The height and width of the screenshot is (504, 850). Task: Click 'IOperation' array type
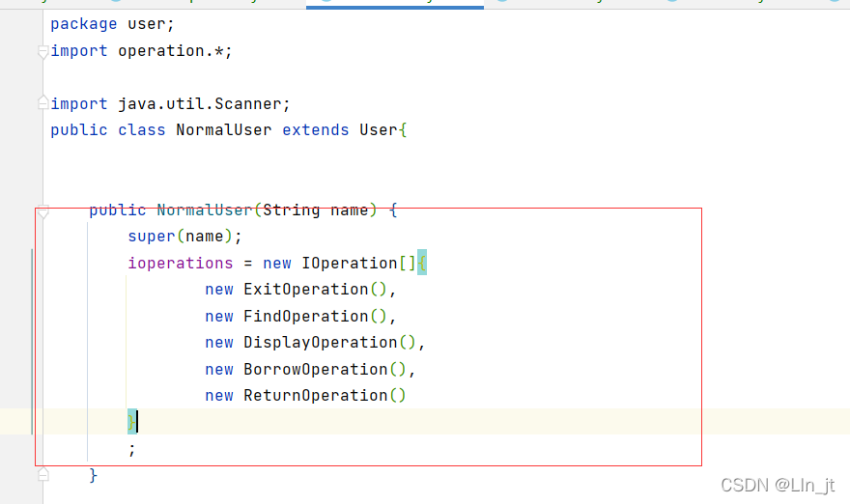click(x=350, y=264)
